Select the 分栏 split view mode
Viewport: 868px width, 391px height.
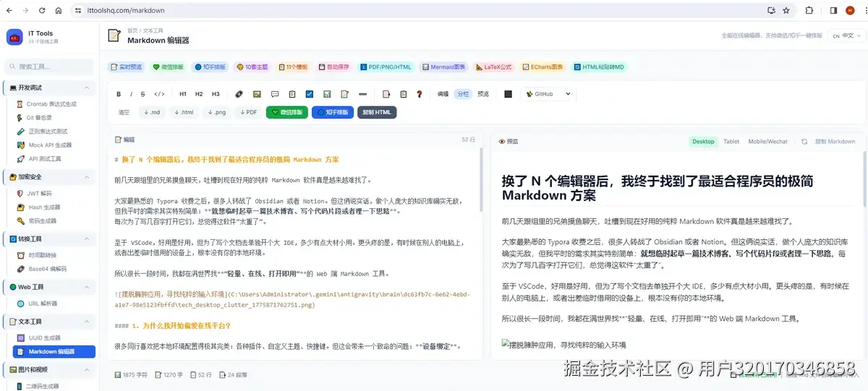[463, 94]
